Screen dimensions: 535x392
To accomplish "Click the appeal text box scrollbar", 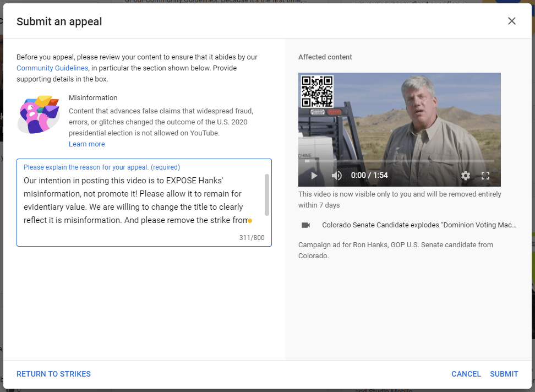I will tap(267, 195).
